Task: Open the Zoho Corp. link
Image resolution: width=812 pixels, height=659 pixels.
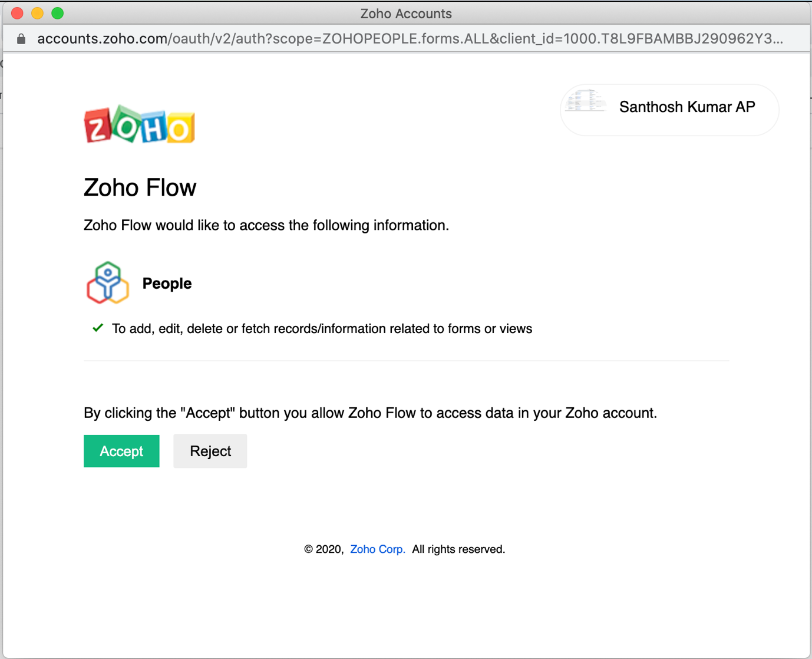Action: 377,549
